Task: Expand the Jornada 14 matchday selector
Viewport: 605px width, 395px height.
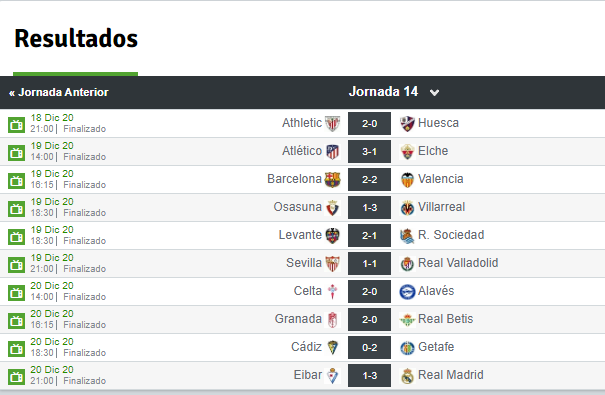Action: (394, 92)
